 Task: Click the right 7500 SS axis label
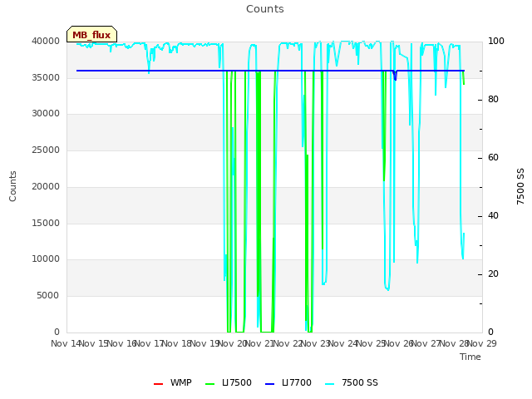pos(520,186)
